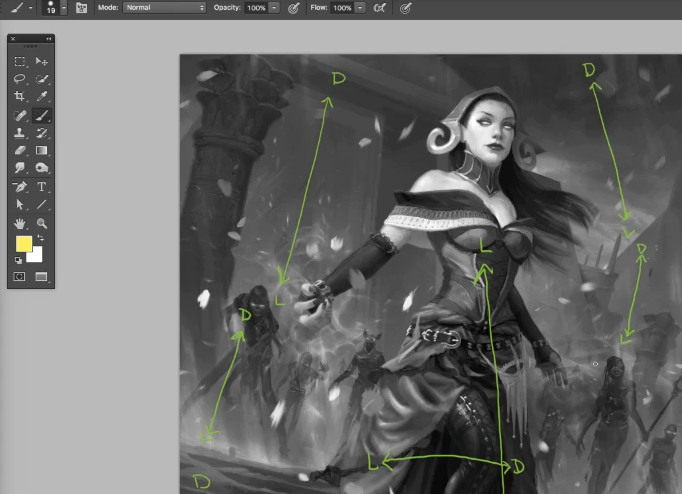682x494 pixels.
Task: Select the Crop tool
Action: tap(20, 96)
